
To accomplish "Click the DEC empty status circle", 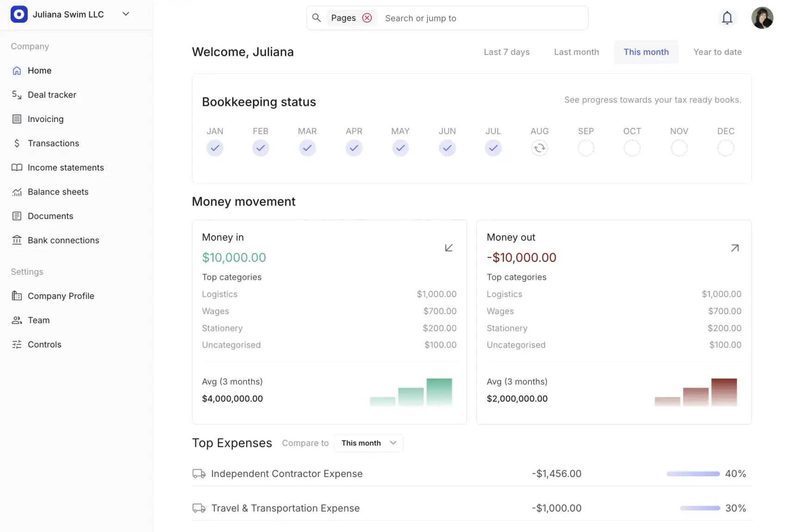I will pos(725,148).
